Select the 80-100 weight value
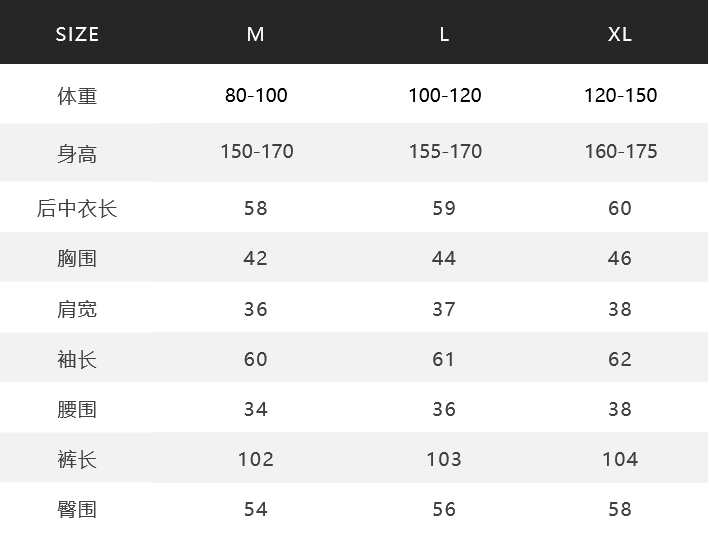Viewport: 709px width, 533px height. point(256,95)
